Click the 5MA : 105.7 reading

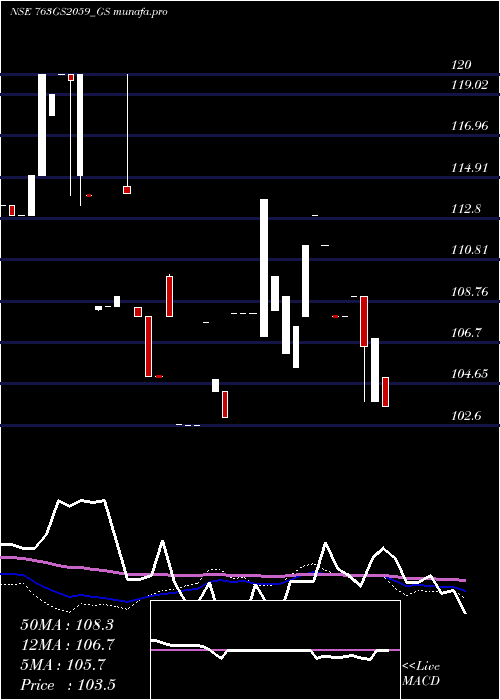[x=63, y=665]
